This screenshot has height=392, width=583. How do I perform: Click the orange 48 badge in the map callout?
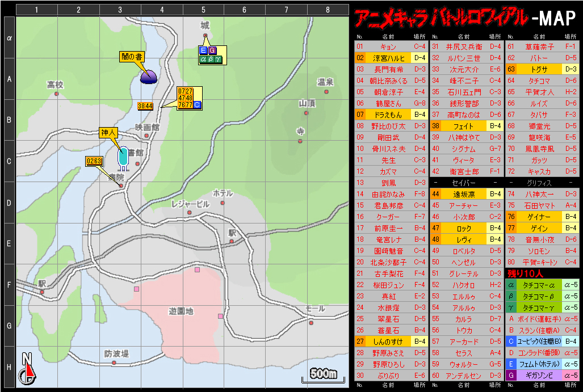click(x=189, y=98)
